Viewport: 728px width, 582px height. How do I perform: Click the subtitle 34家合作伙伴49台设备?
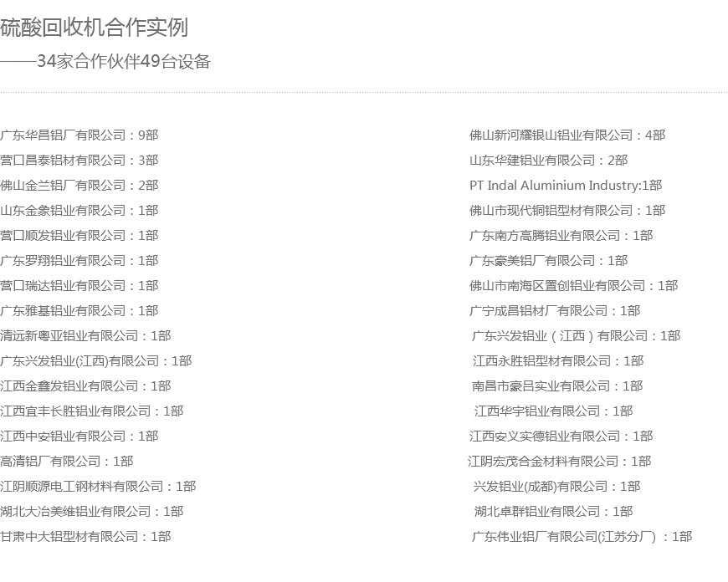point(124,61)
